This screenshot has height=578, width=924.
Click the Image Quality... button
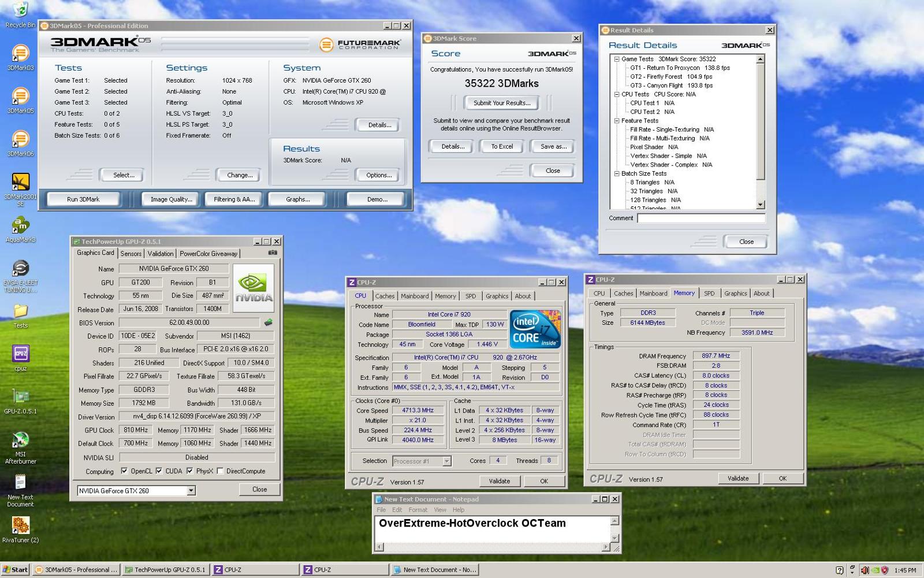click(171, 199)
